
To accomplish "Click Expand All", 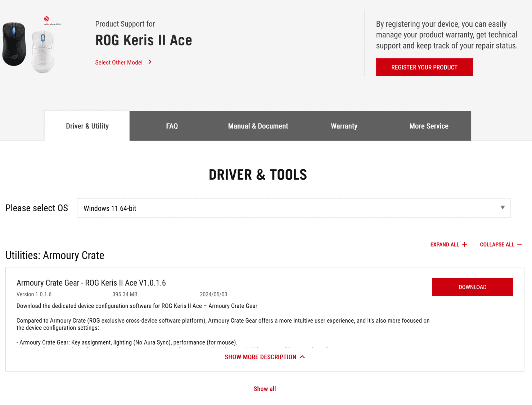I will (x=445, y=244).
